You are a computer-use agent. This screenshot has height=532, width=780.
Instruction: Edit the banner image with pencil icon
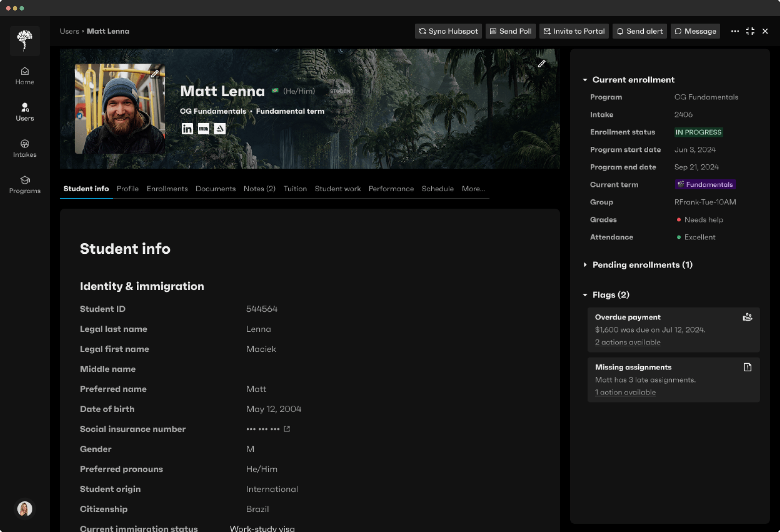(541, 64)
